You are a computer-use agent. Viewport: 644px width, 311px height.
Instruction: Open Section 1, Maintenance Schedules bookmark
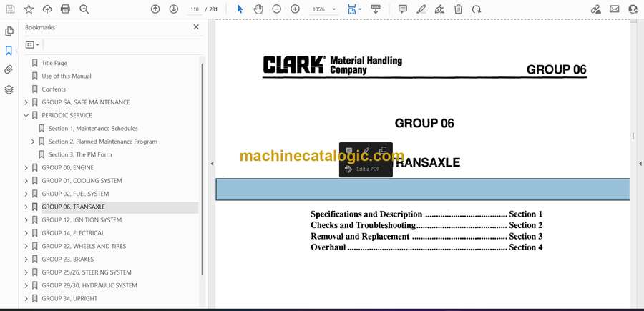[93, 129]
